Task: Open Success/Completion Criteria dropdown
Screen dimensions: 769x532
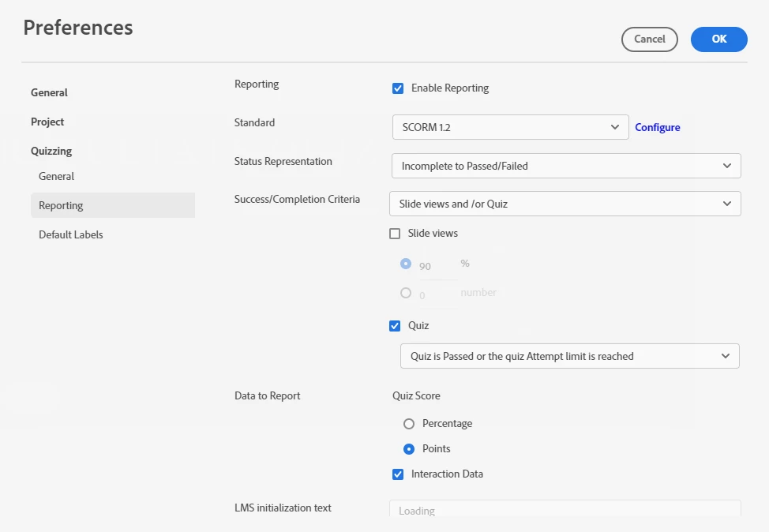Action: [x=565, y=204]
